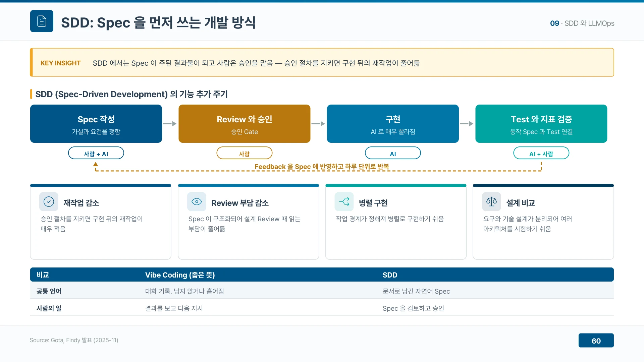This screenshot has width=644, height=362.
Task: Click the cell Spec 을 검토하고 승인
Action: [413, 308]
